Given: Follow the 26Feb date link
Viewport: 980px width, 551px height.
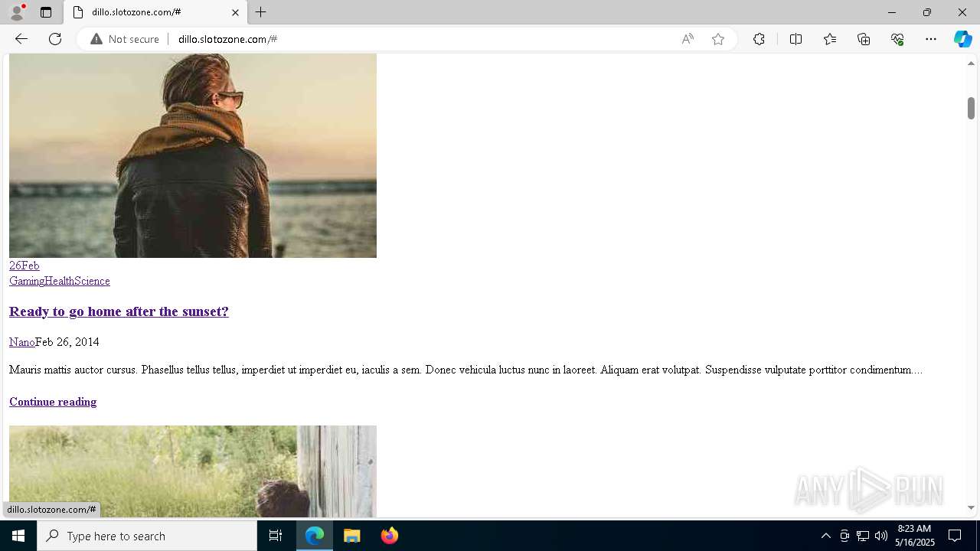Looking at the screenshot, I should coord(24,266).
